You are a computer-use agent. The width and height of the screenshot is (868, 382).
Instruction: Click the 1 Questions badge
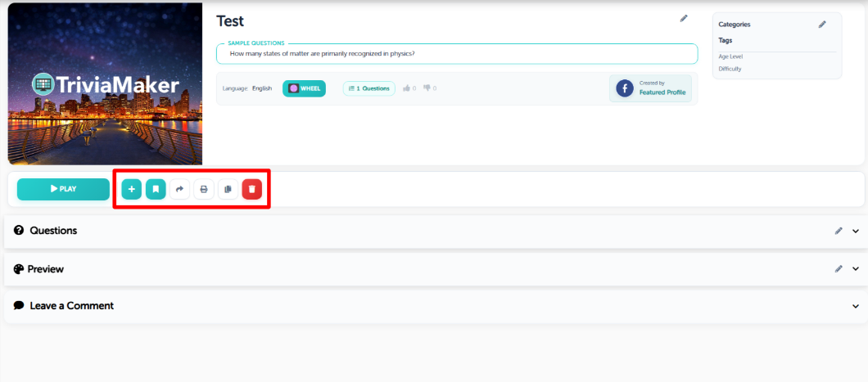(x=369, y=88)
